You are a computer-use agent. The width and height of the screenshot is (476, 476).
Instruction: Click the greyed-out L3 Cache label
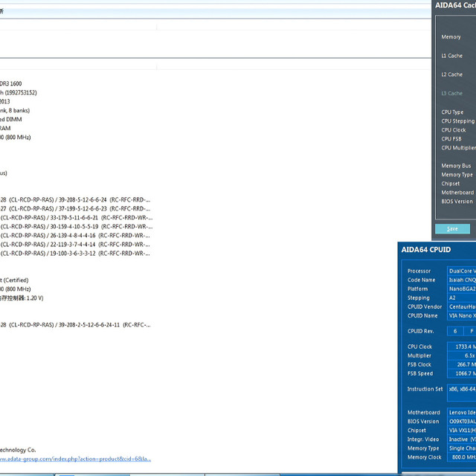[x=452, y=93]
